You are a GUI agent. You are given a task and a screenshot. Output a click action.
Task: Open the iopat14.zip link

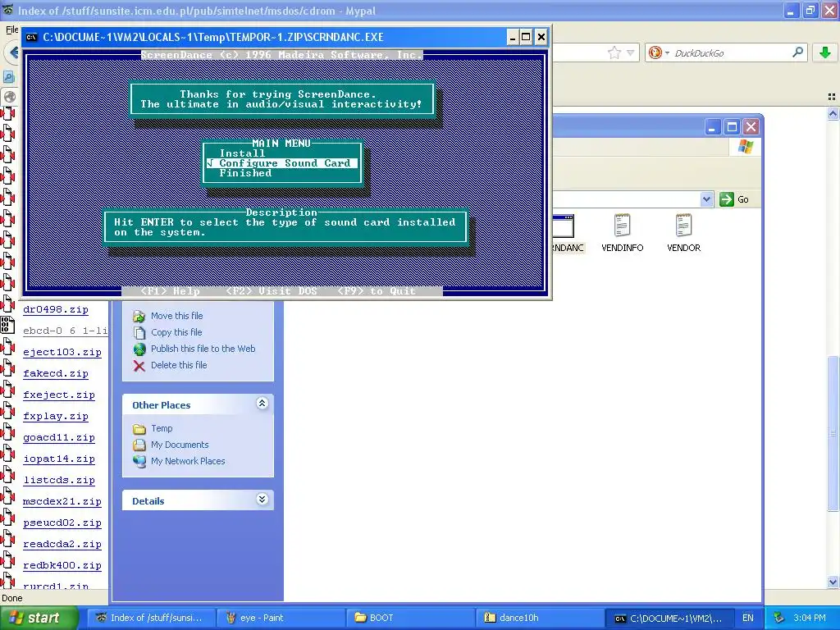pos(59,459)
